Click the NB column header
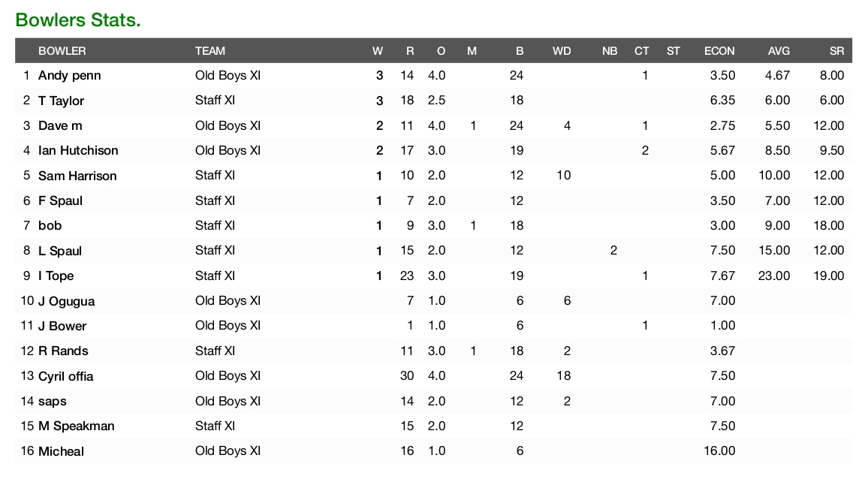Image resolution: width=868 pixels, height=485 pixels. (610, 51)
